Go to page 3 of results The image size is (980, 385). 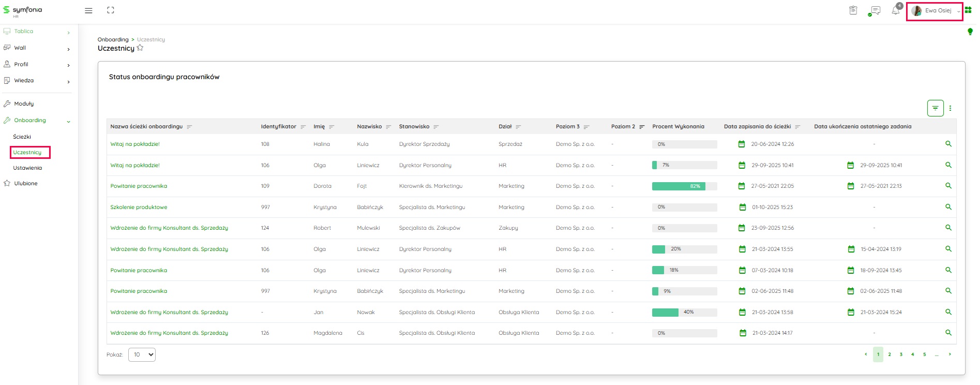coord(901,354)
